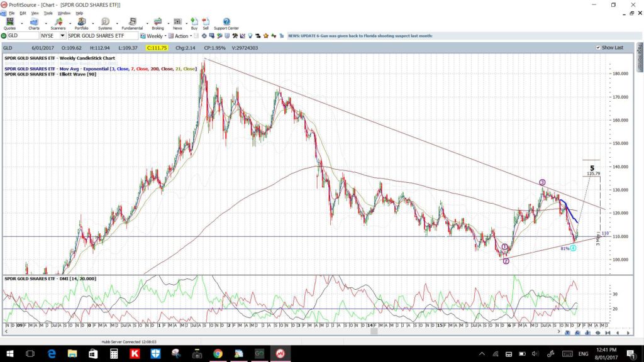The height and width of the screenshot is (362, 644).
Task: Expand the Systems button dropdown arrow
Action: pyautogui.click(x=117, y=23)
